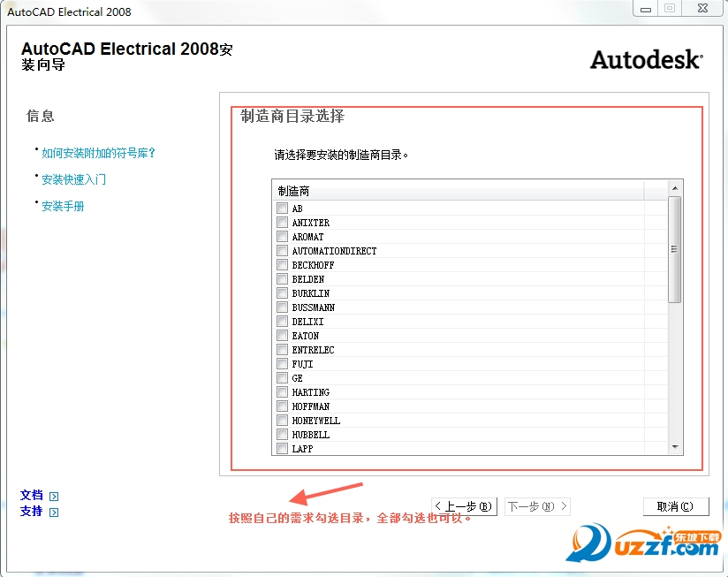Enable the LAPP checkbox

[x=282, y=448]
